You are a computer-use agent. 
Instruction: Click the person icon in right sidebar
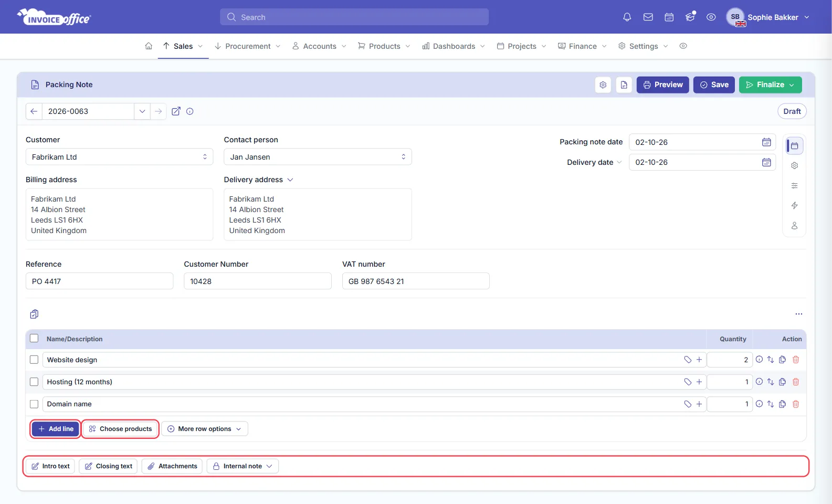(795, 226)
